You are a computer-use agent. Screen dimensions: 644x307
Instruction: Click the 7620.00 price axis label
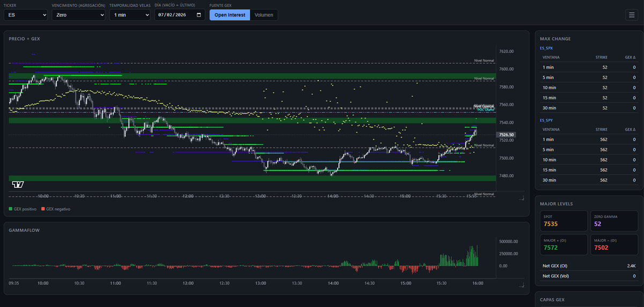click(506, 52)
